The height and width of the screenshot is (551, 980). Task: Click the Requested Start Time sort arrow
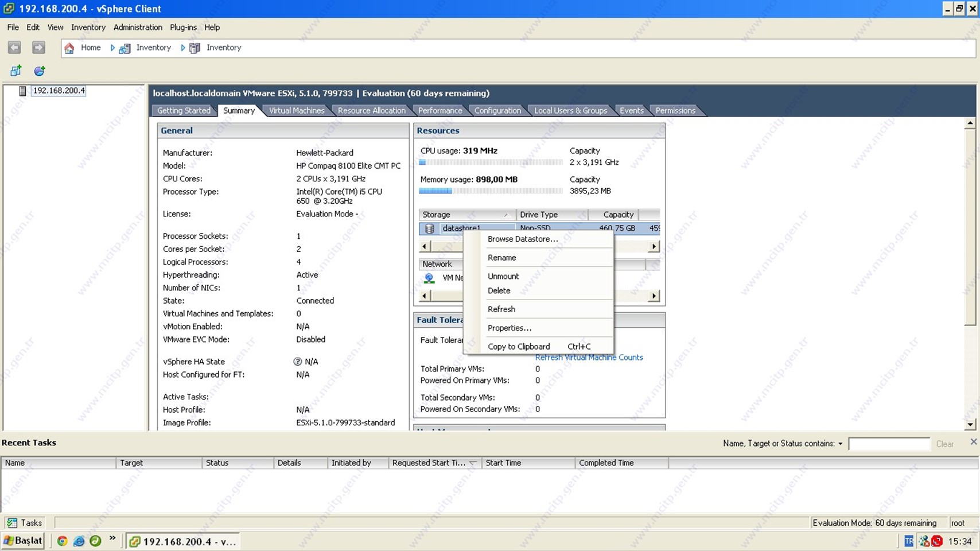(473, 463)
